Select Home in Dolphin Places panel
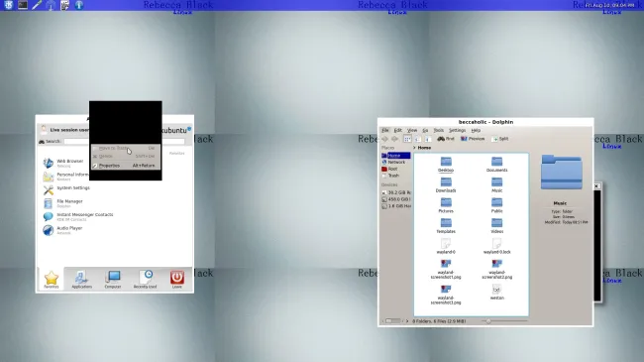Screen dimensions: 644x362 click(x=395, y=156)
